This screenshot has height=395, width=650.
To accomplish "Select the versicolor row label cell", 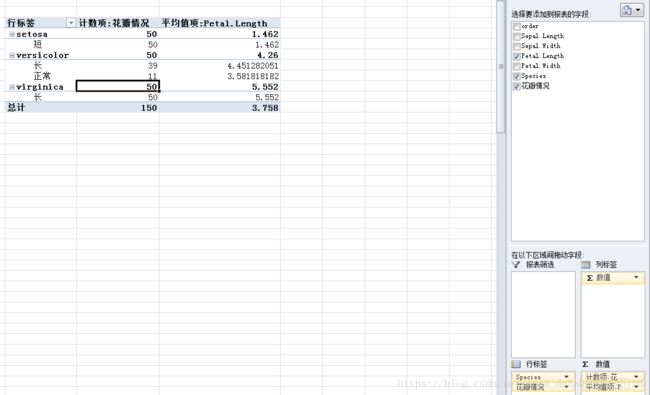I will pos(41,55).
